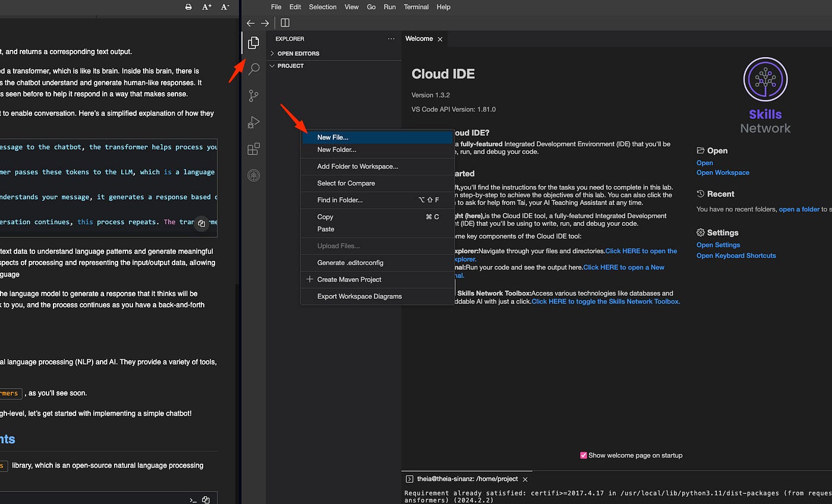Copy the code block in instructions pane
Screen dimensions: 832x504
(x=201, y=223)
